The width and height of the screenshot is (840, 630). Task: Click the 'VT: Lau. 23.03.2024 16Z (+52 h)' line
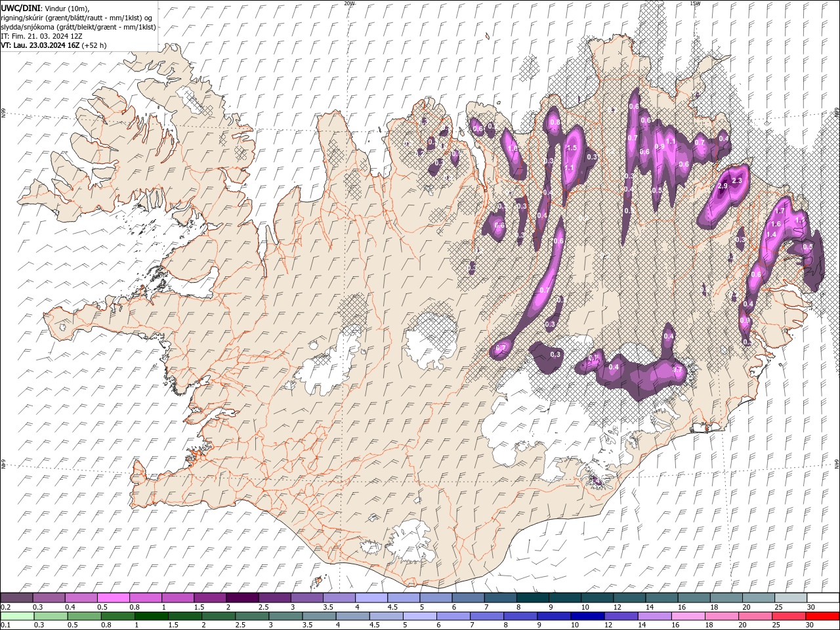tap(54, 45)
